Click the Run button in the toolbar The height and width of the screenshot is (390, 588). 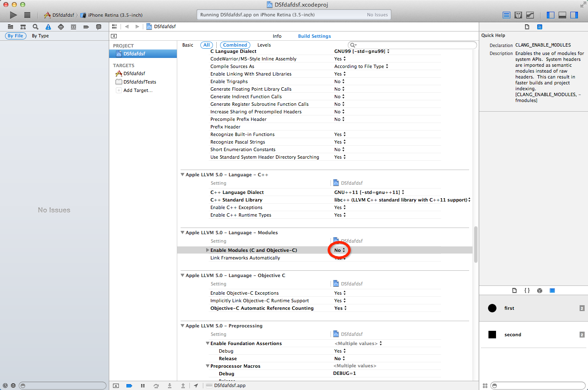click(x=13, y=15)
